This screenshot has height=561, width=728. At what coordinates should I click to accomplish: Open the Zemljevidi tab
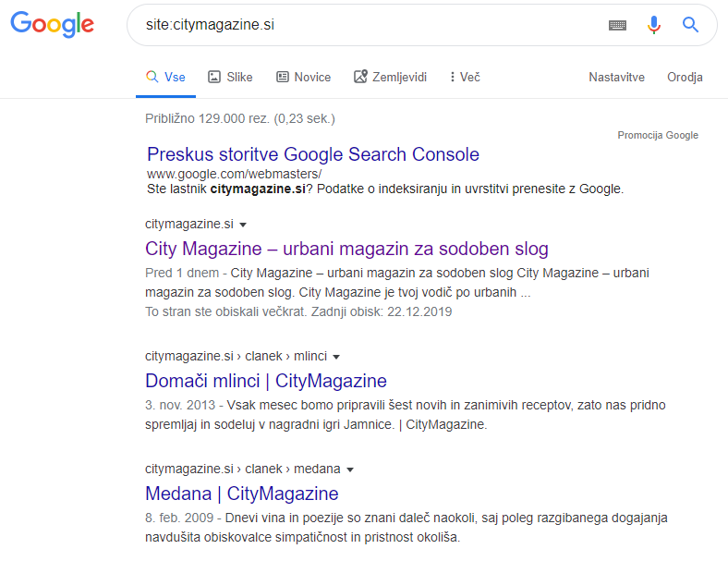(390, 77)
